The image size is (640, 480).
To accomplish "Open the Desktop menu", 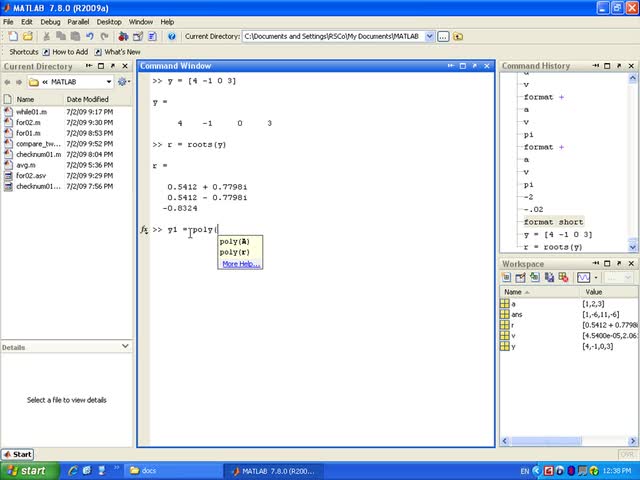I will point(109,21).
